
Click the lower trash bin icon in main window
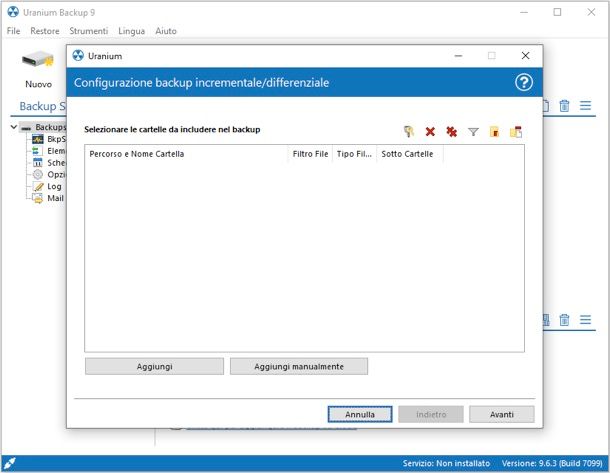(564, 320)
